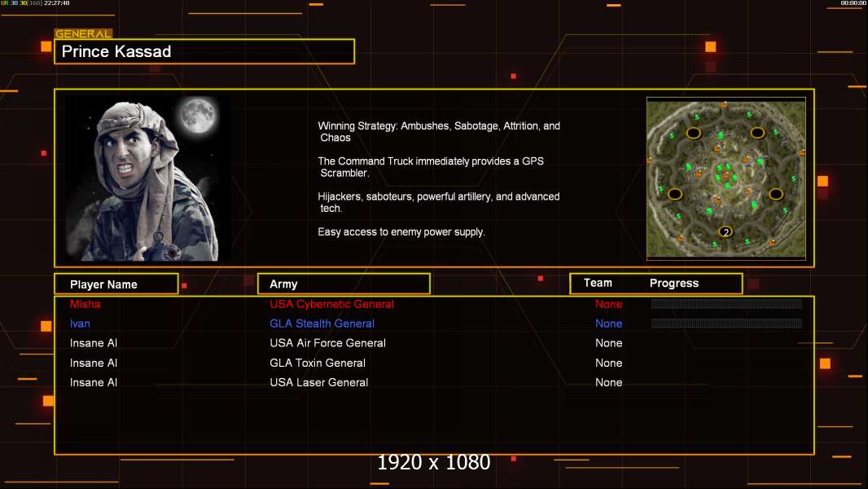The height and width of the screenshot is (489, 868).
Task: Select the Player Name column header
Action: tap(116, 284)
